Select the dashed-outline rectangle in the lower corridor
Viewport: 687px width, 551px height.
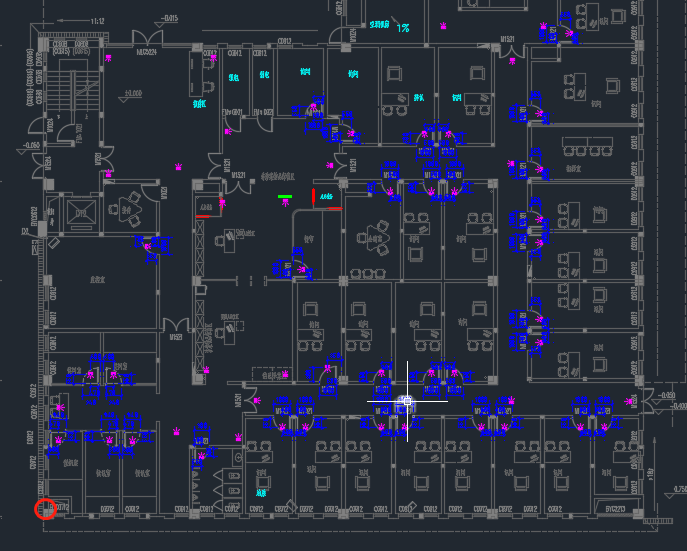point(272,374)
